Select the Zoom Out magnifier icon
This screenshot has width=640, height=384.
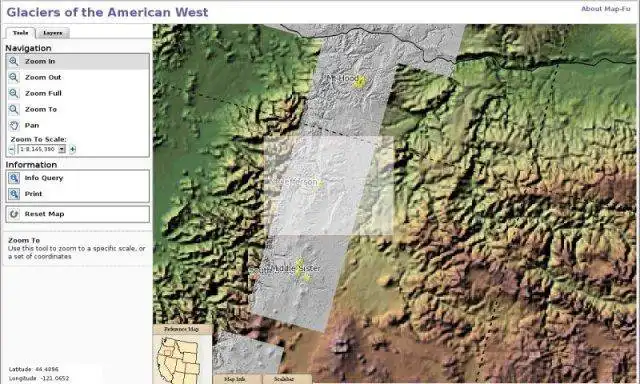(x=13, y=77)
